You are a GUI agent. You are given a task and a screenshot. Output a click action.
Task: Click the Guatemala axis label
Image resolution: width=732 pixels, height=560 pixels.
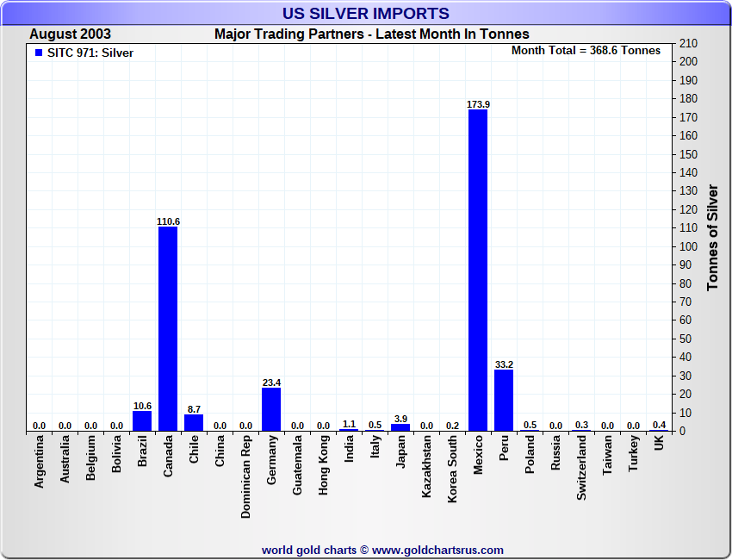tap(297, 464)
